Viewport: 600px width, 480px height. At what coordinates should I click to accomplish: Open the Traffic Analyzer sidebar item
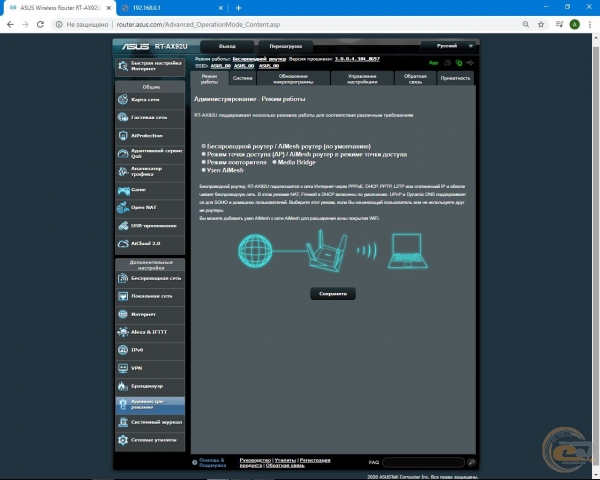point(150,171)
